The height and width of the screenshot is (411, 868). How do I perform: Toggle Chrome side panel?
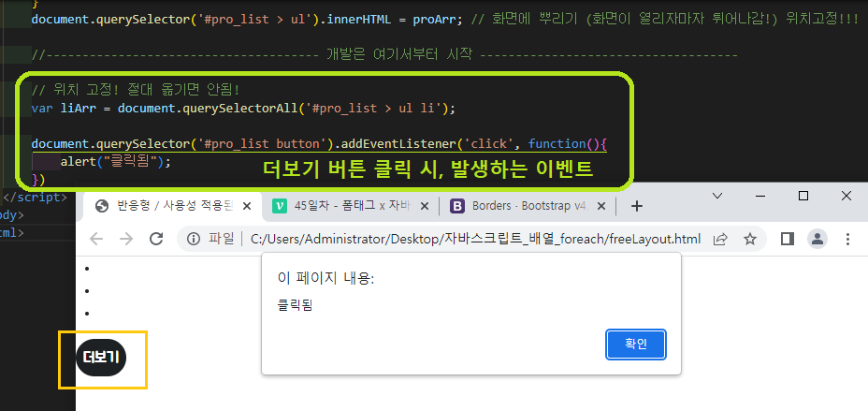click(x=787, y=239)
